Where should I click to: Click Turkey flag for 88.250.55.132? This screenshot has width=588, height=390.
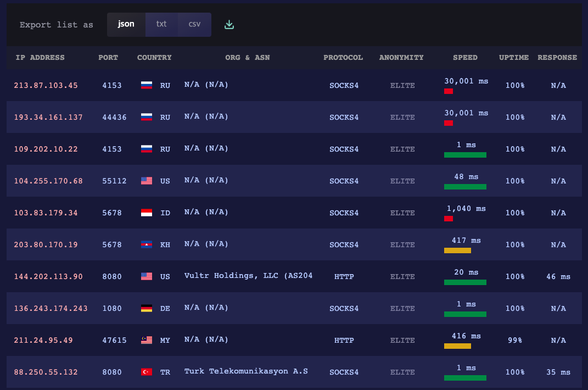pyautogui.click(x=147, y=372)
